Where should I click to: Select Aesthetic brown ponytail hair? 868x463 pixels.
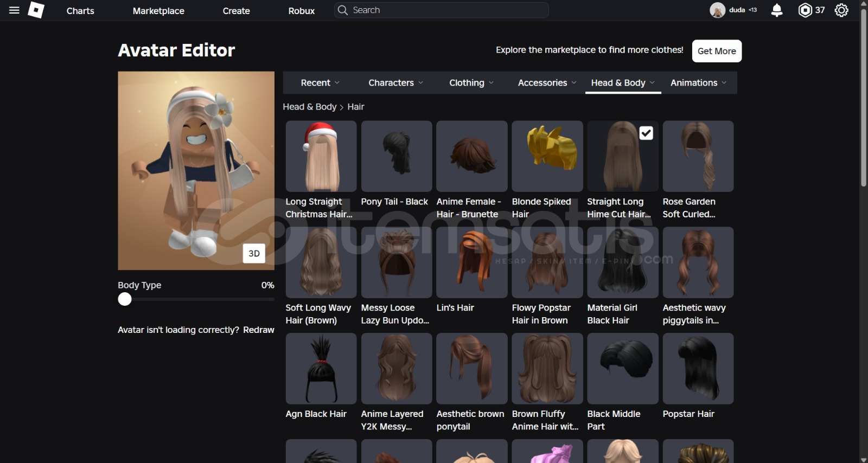click(472, 369)
